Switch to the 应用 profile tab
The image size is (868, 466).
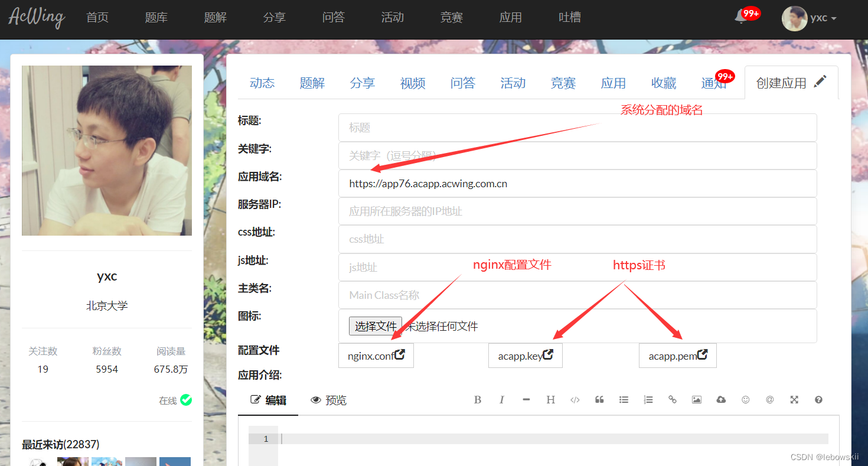point(614,83)
